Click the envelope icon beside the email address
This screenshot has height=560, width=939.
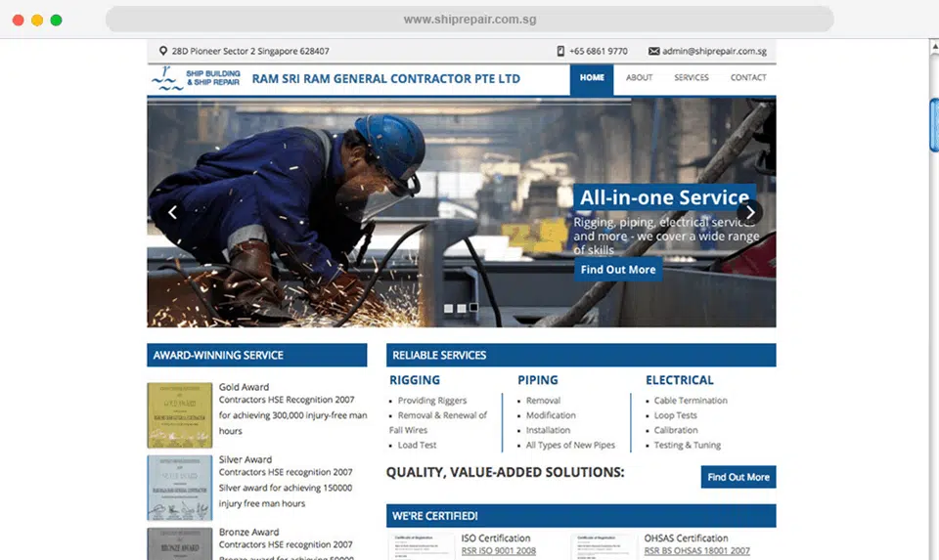tap(654, 52)
